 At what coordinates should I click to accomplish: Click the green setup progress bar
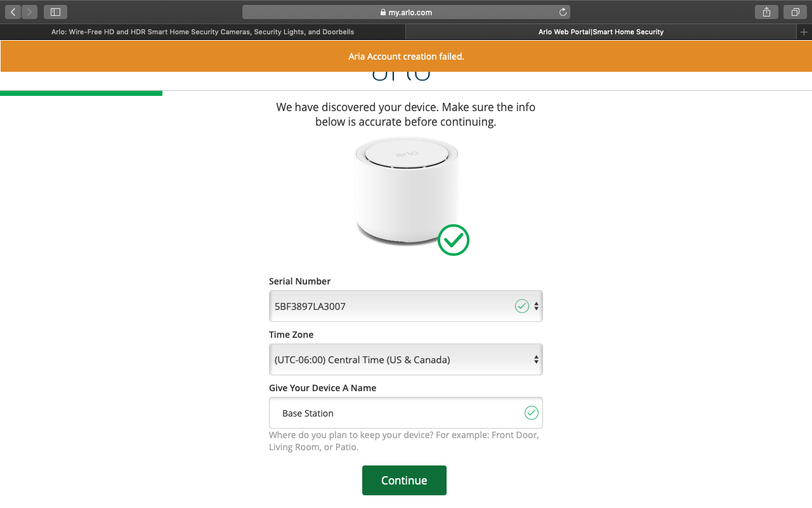[81, 93]
